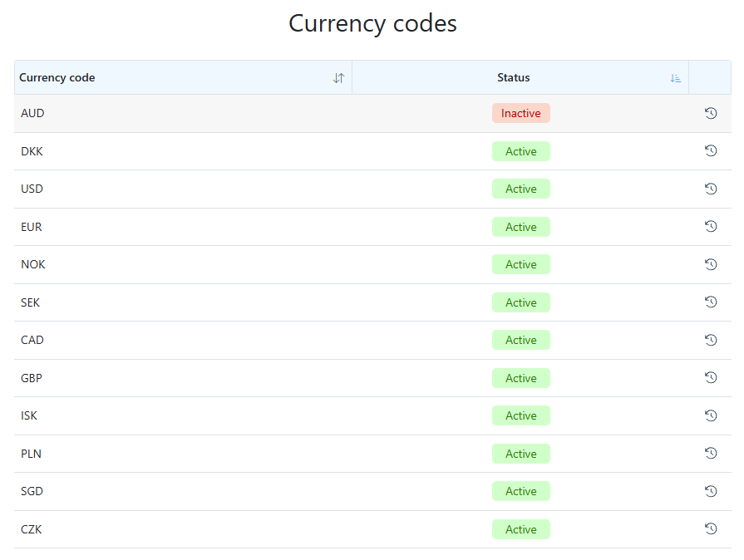Click the Active badge for USD
This screenshot has height=560, width=744.
coord(521,189)
